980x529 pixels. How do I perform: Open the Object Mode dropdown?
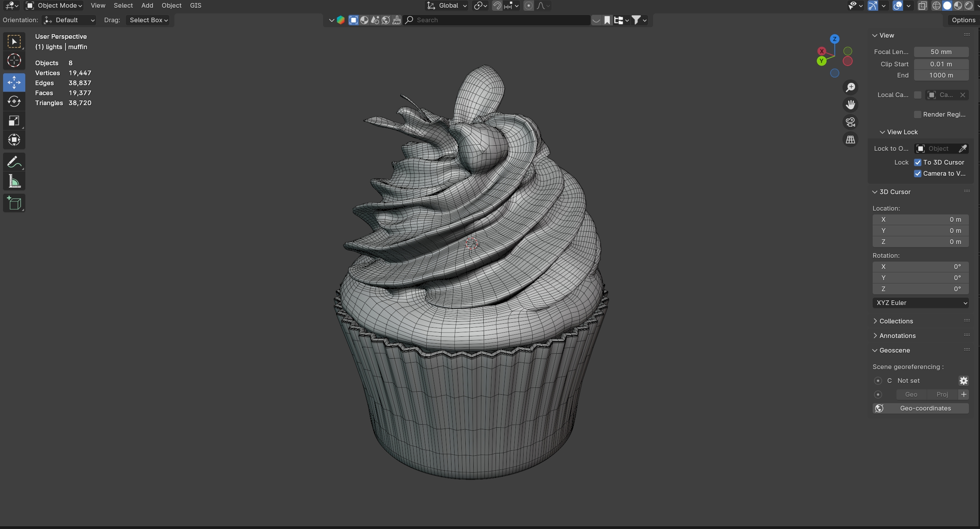tap(54, 5)
